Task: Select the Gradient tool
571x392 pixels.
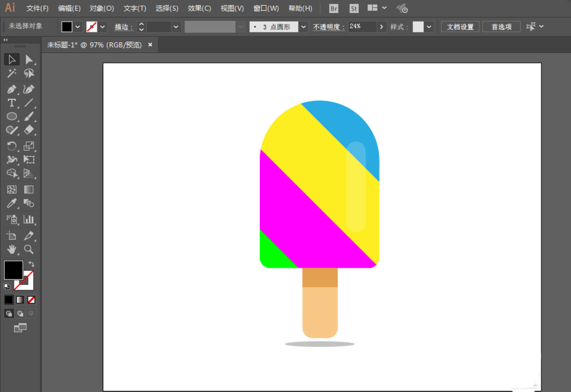Action: (x=29, y=189)
